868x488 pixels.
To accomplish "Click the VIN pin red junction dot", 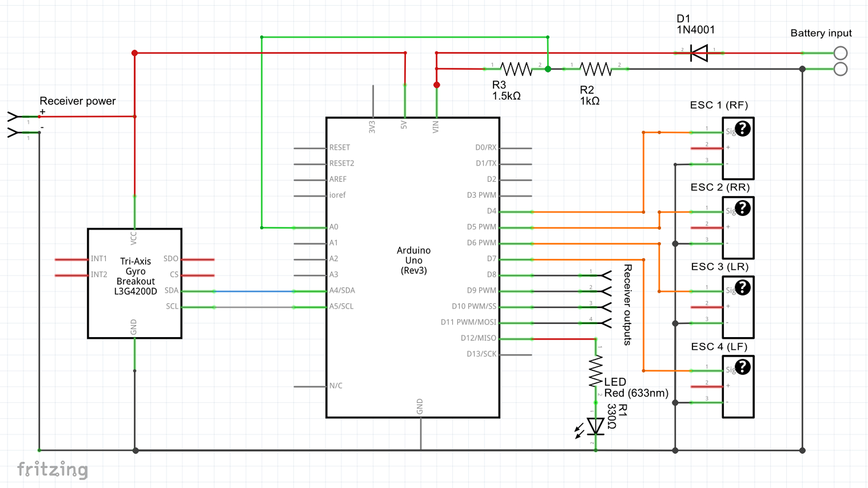I will click(x=437, y=85).
